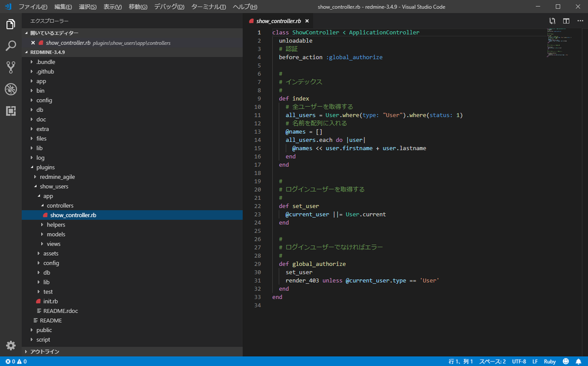Open the Debug view icon
The height and width of the screenshot is (366, 588).
pyautogui.click(x=10, y=89)
